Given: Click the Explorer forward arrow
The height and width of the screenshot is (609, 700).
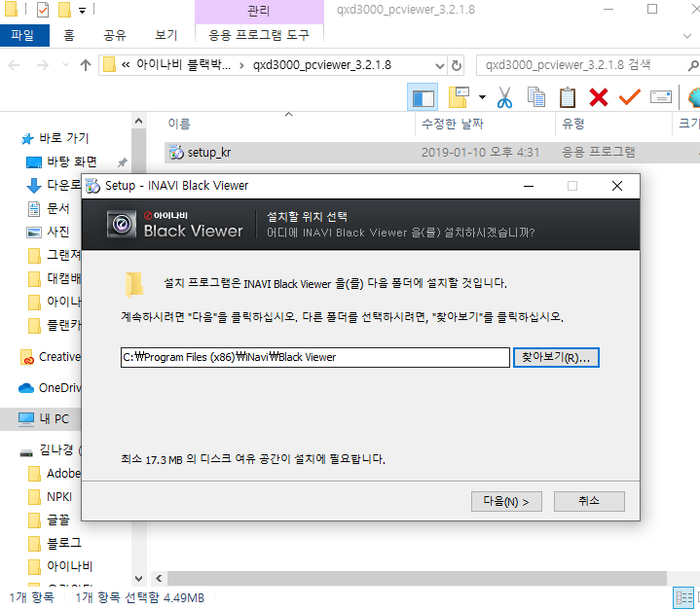Looking at the screenshot, I should tap(43, 65).
